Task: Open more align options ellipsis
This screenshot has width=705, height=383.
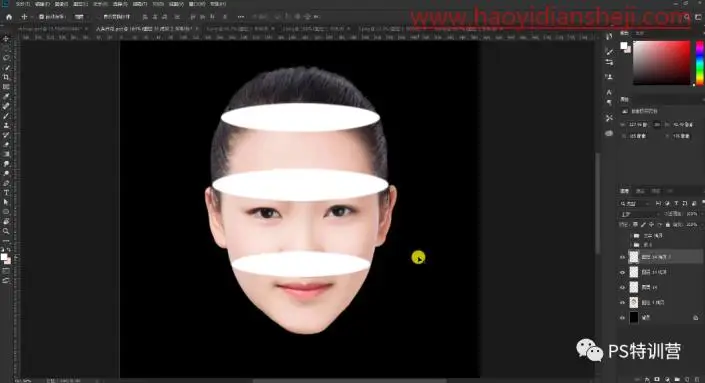Action: tap(241, 17)
